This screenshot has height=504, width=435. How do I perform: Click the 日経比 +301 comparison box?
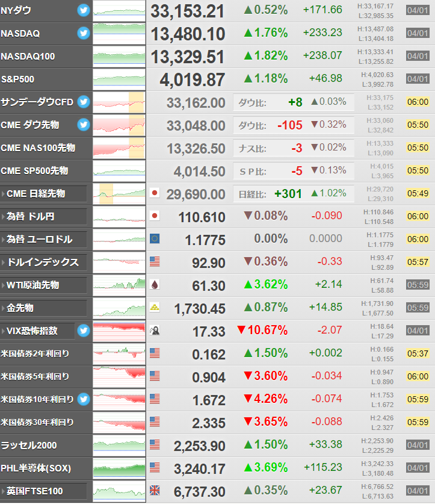tap(294, 193)
